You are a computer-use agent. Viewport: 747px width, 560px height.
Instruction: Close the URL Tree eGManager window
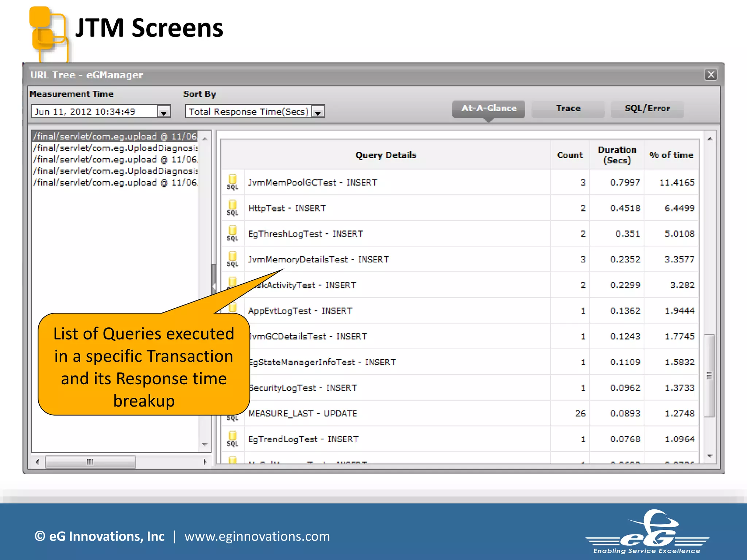click(711, 75)
